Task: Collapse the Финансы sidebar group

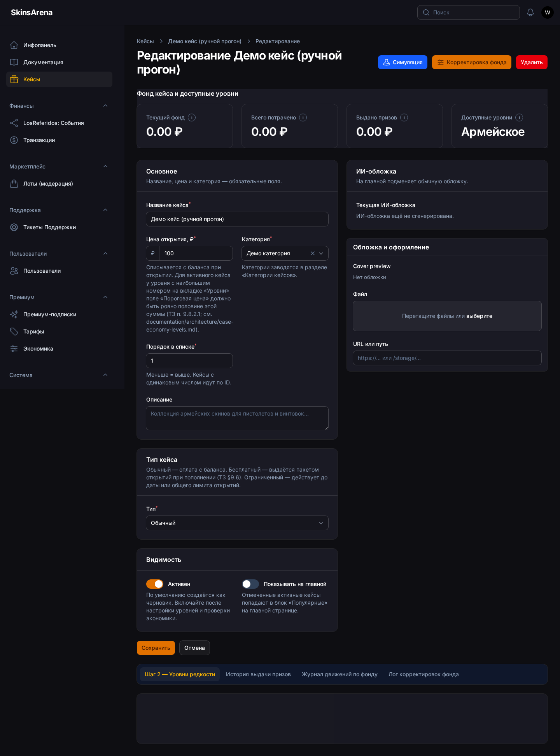Action: pos(105,106)
